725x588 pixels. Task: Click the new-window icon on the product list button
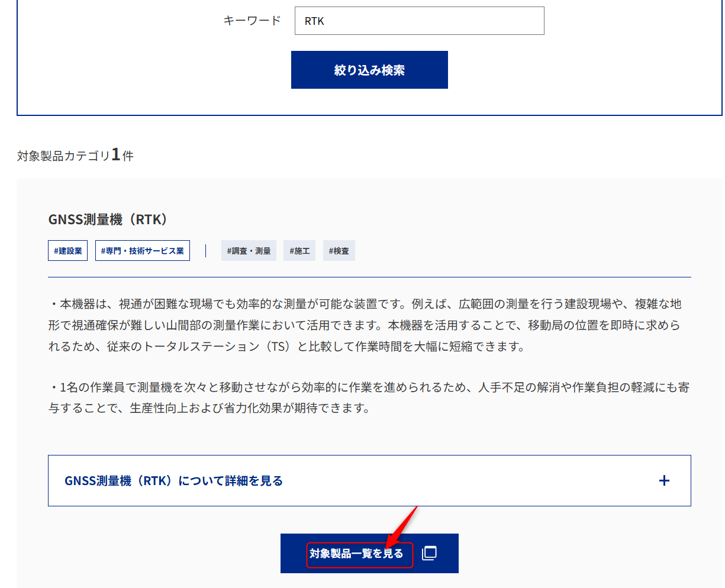point(429,553)
